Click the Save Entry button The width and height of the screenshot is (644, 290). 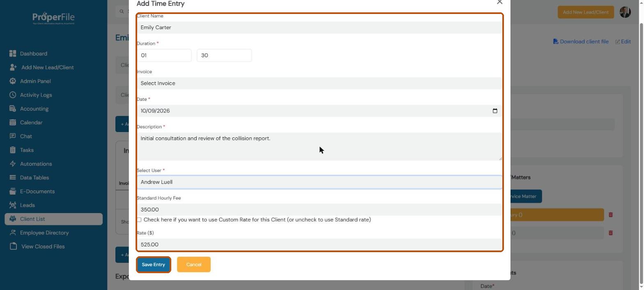[x=153, y=264]
